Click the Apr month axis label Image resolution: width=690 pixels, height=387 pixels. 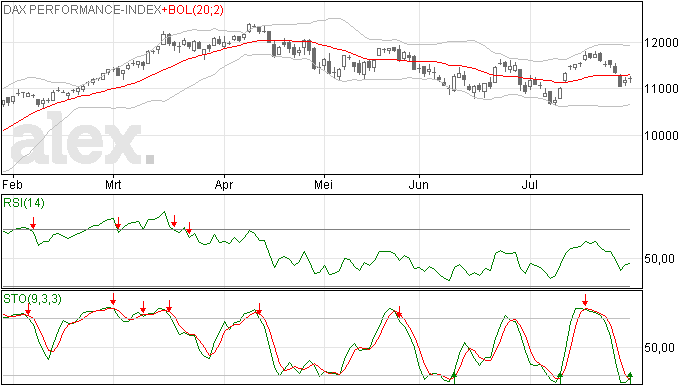click(x=224, y=184)
